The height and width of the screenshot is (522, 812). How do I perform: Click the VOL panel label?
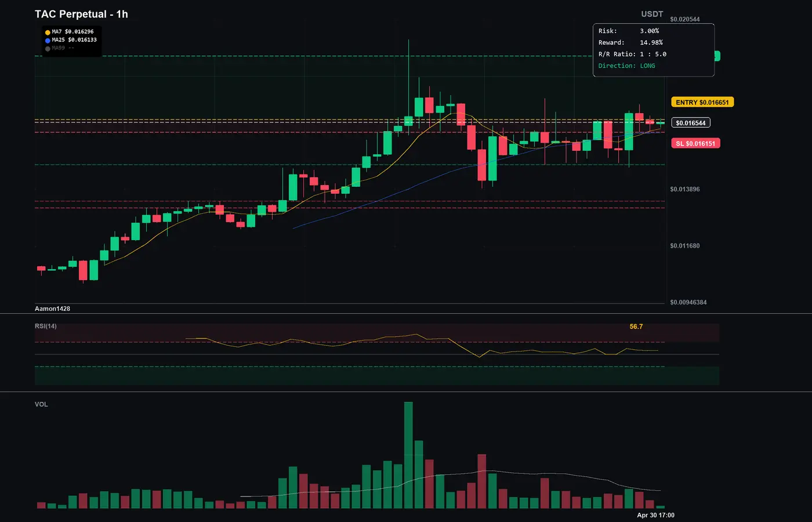[x=41, y=404]
